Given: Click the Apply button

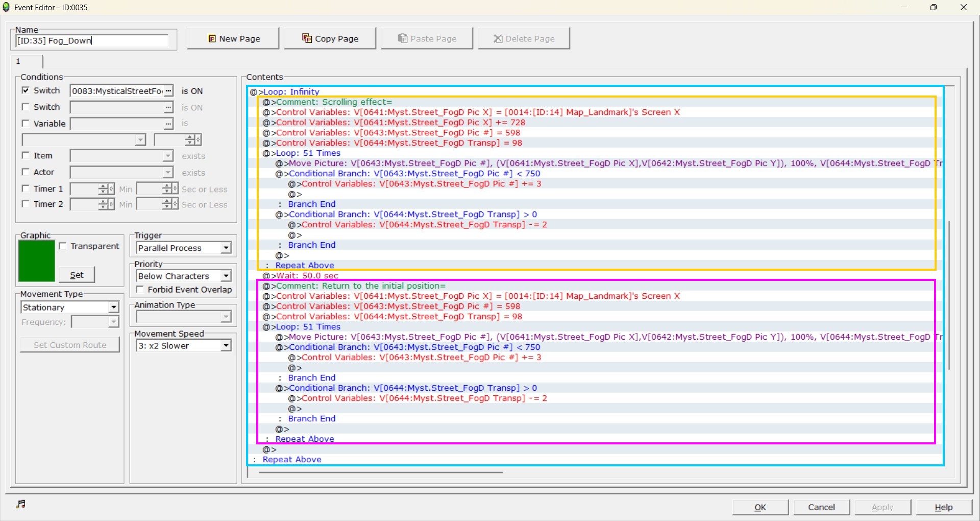Looking at the screenshot, I should pos(883,507).
